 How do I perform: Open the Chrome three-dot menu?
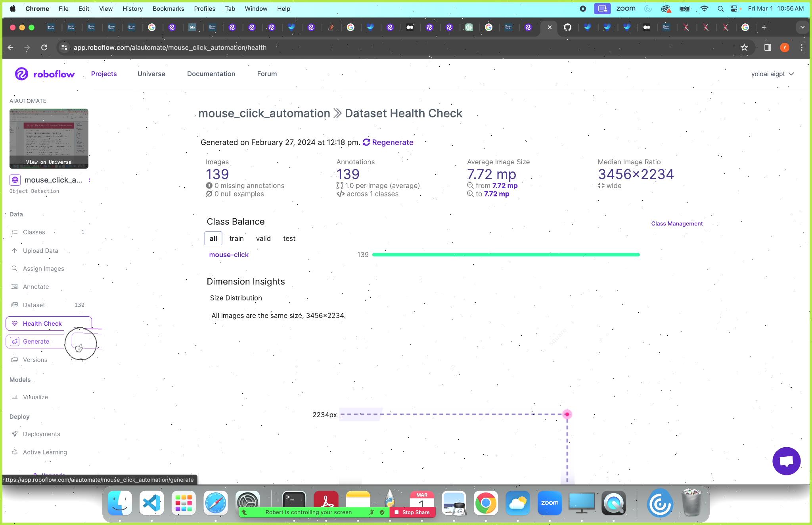pos(802,48)
